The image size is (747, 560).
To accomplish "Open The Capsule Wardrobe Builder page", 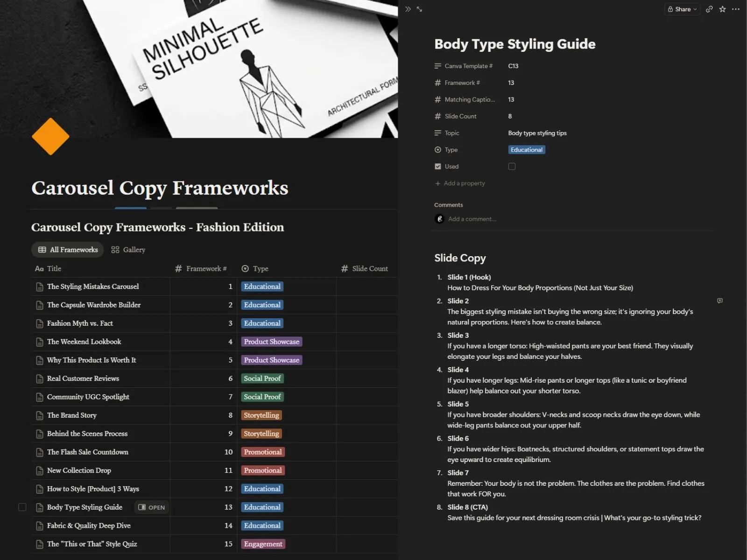I will coord(94,305).
